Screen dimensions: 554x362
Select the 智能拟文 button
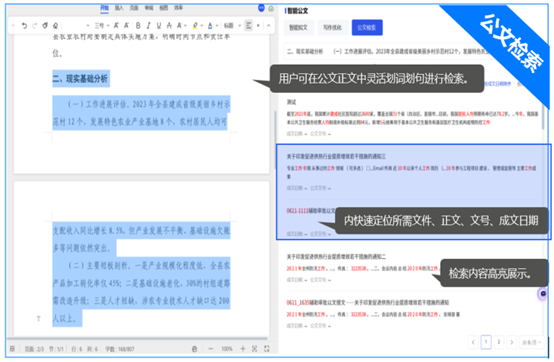click(x=299, y=27)
